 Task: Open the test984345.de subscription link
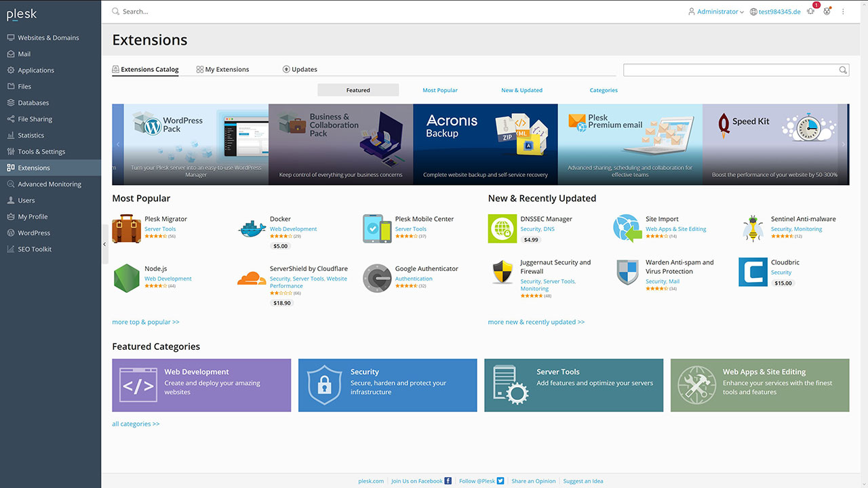[775, 12]
